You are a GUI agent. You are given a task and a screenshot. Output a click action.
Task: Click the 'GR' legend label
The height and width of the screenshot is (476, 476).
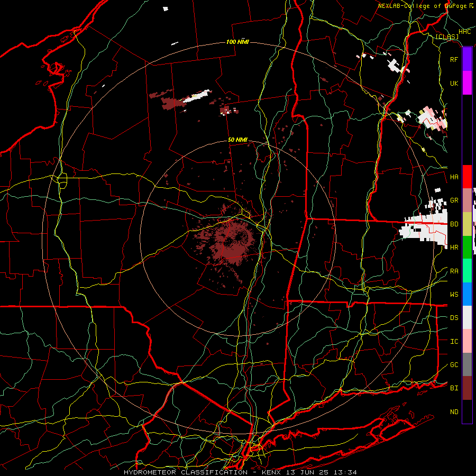pyautogui.click(x=454, y=200)
